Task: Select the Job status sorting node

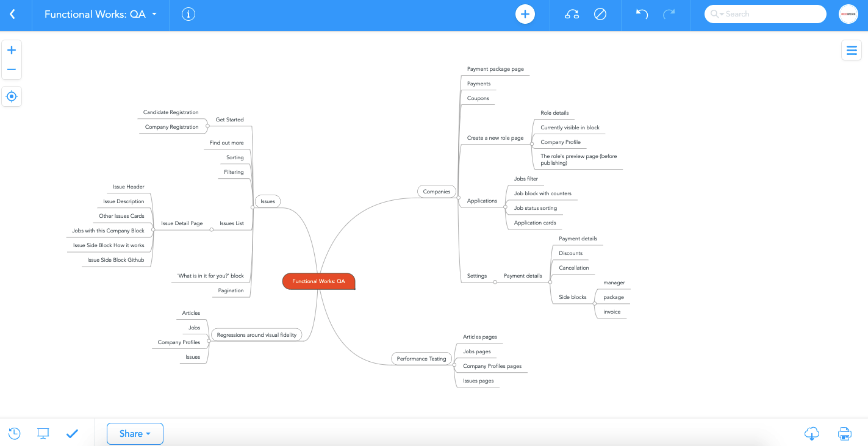Action: pyautogui.click(x=536, y=208)
